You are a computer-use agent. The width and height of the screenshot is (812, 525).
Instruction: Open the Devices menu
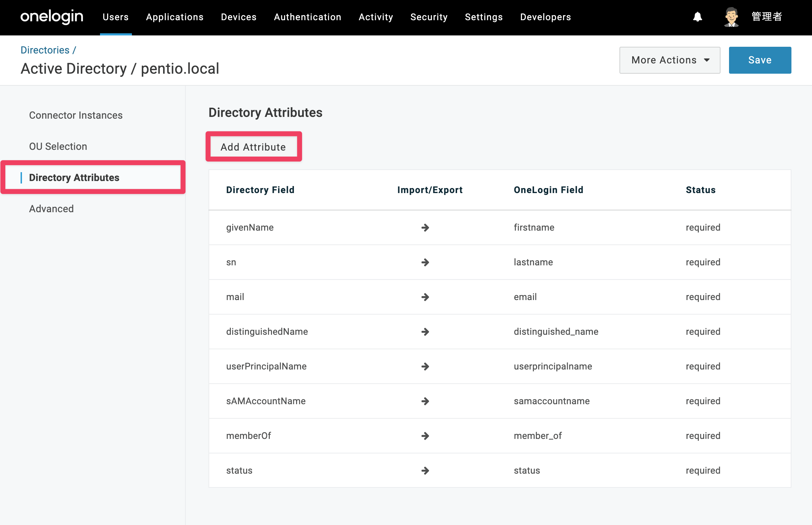click(239, 17)
